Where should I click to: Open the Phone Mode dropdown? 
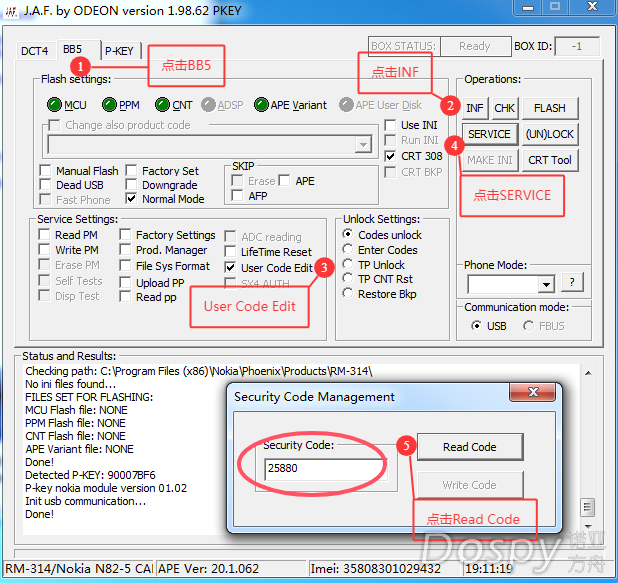[546, 284]
